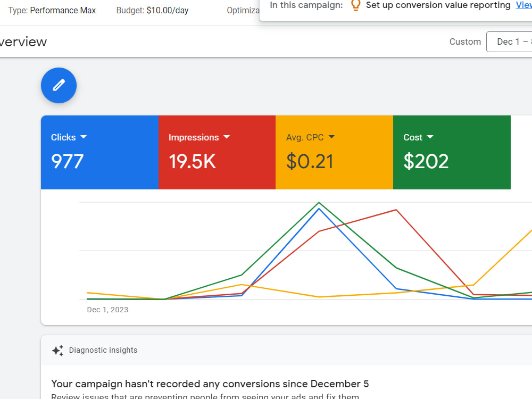Click the green cost line peak in the chart
The height and width of the screenshot is (399, 532).
[x=319, y=203]
